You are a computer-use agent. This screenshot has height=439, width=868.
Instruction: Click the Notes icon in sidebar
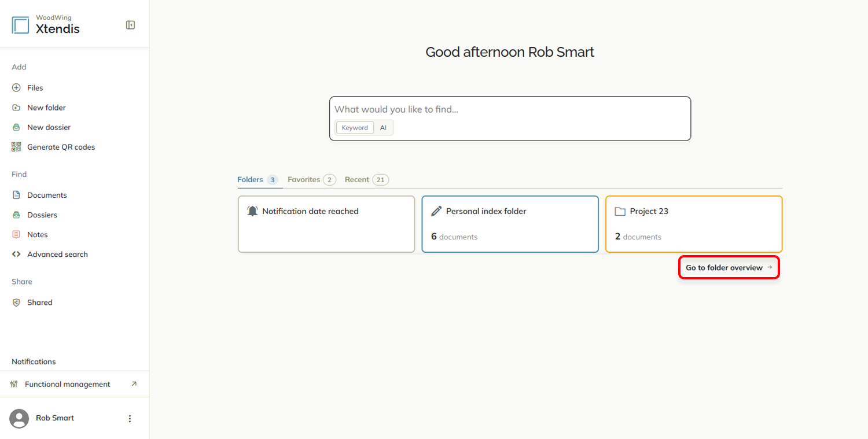pyautogui.click(x=16, y=234)
